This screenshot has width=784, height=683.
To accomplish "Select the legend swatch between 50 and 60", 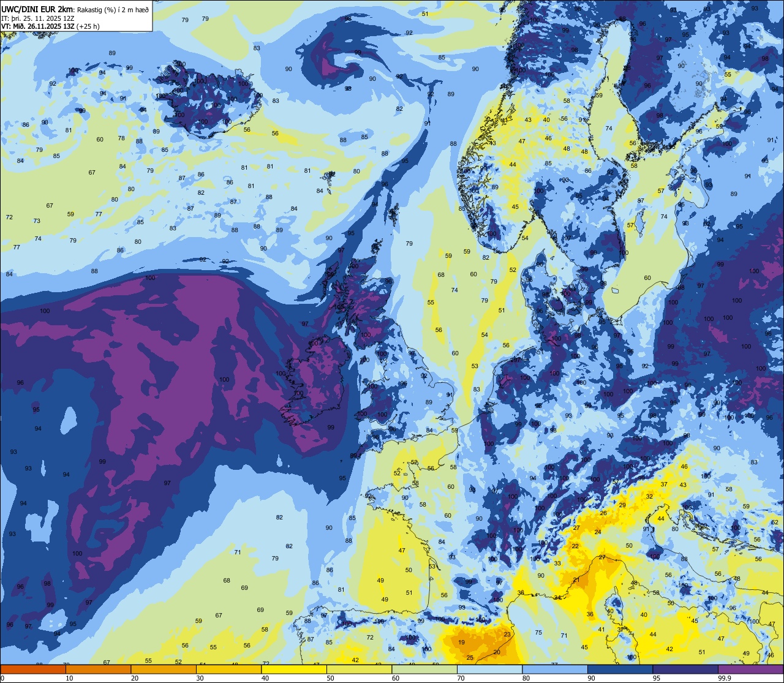I will tap(359, 669).
